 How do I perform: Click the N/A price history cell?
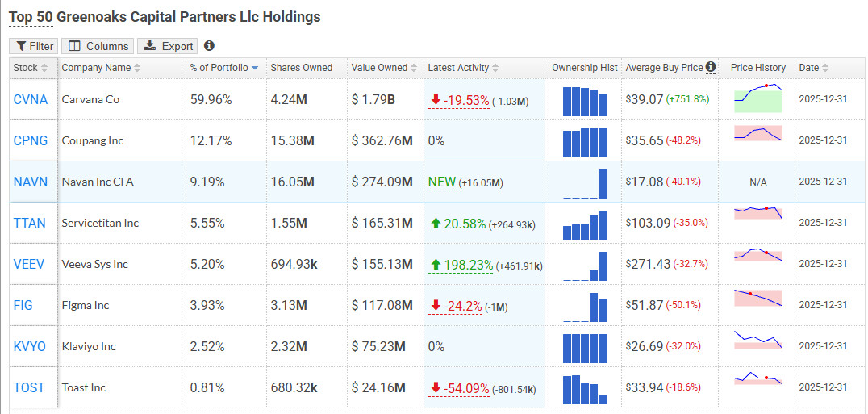click(757, 182)
